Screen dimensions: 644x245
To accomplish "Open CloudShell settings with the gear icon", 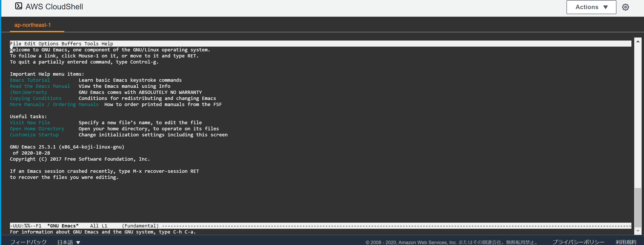I will click(626, 7).
